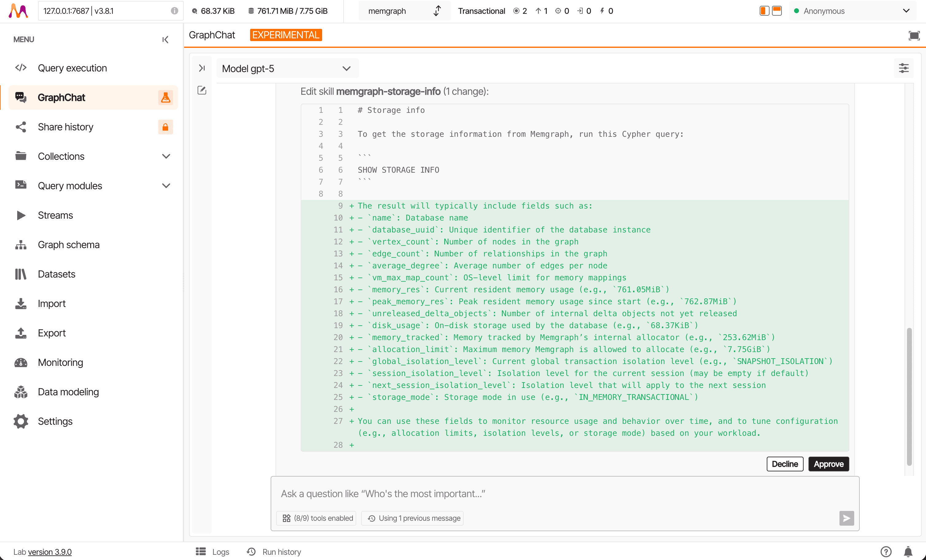Open the notifications bell
Image resolution: width=926 pixels, height=560 pixels.
(908, 551)
